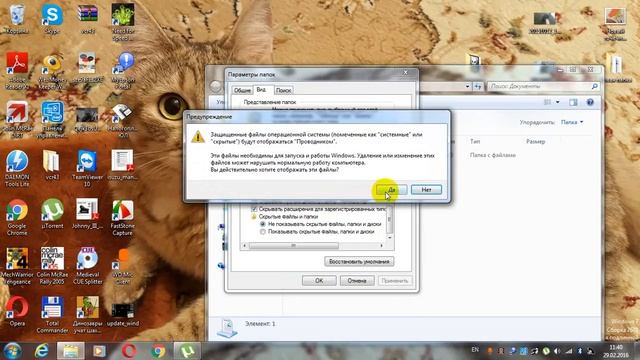Viewport: 640px width, 360px height.
Task: Open the Explorer view mode dropdown arrow
Action: click(558, 102)
